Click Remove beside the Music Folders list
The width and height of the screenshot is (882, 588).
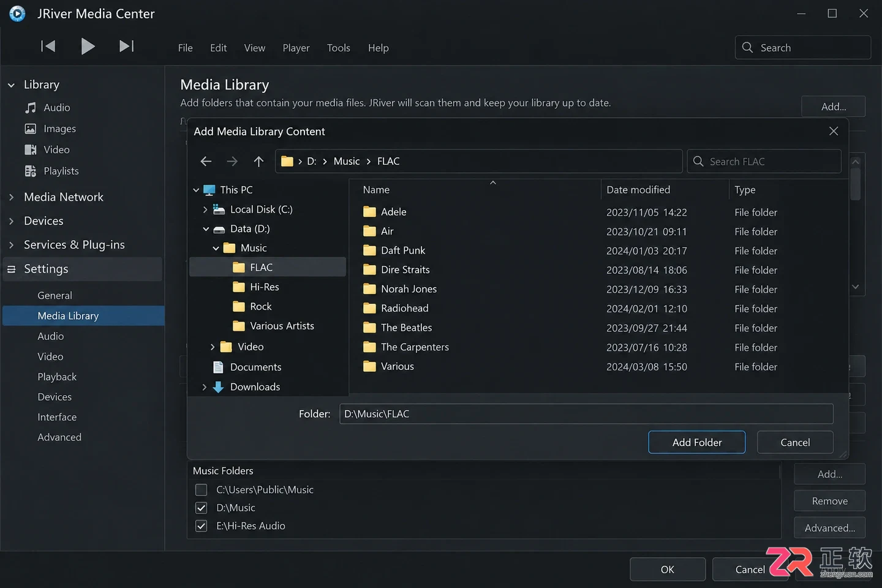(x=830, y=501)
